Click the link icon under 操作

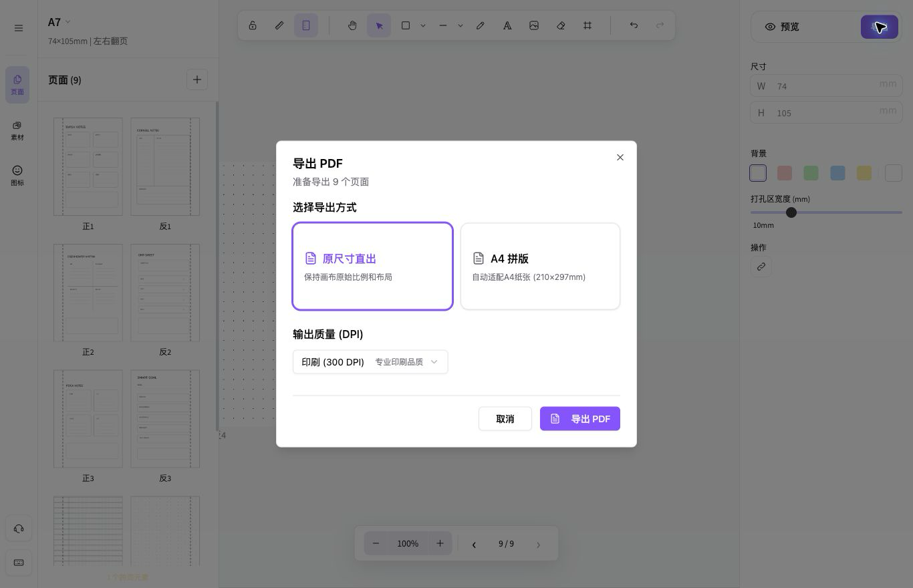tap(761, 267)
